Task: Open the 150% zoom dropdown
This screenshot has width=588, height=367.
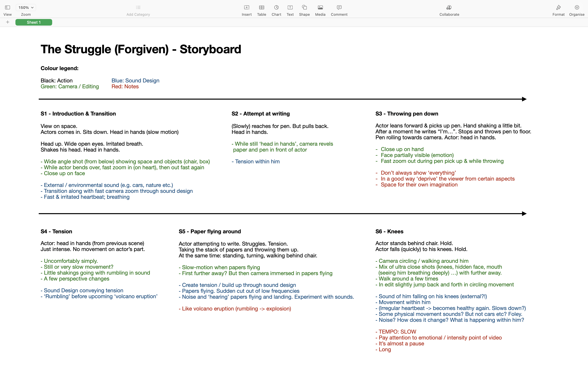Action: click(x=26, y=8)
